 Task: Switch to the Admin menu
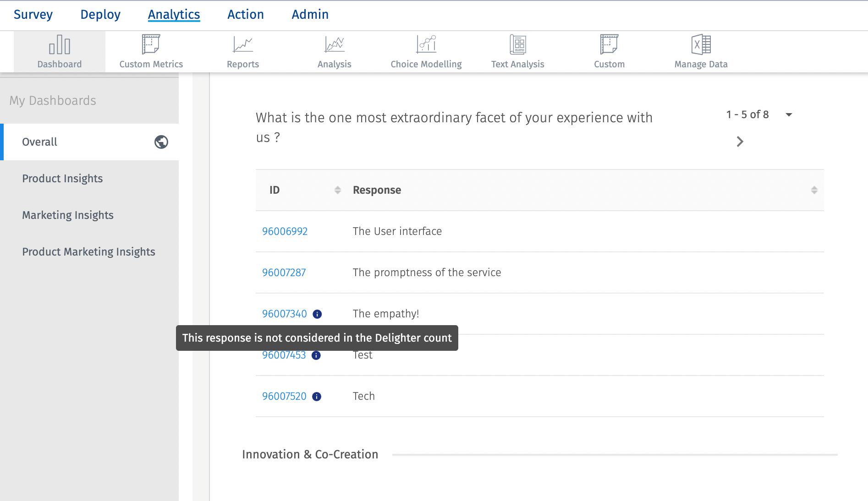[310, 14]
